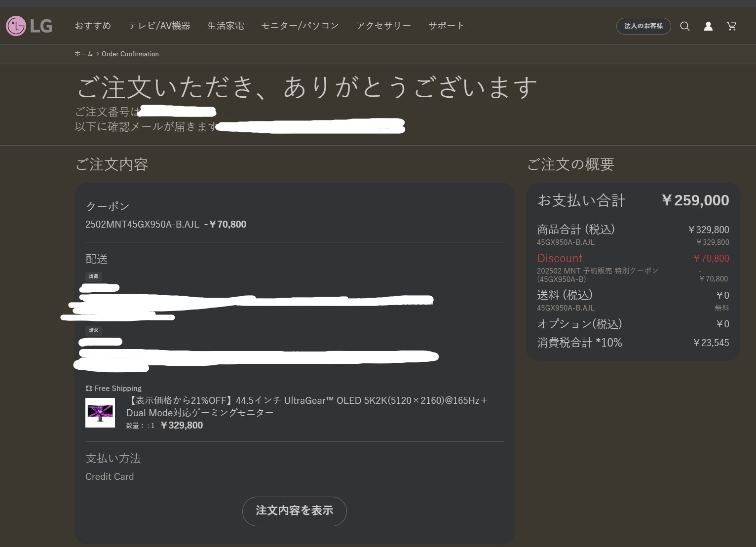756x547 pixels.
Task: Click the product price ¥329,800 under quantity
Action: point(182,426)
